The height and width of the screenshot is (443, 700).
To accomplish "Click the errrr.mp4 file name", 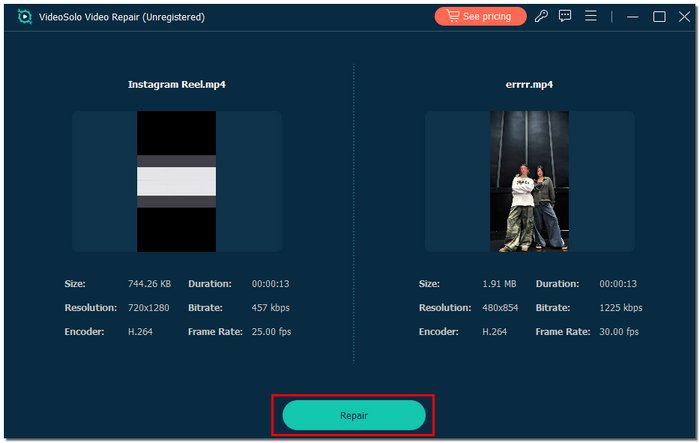I will pos(529,85).
